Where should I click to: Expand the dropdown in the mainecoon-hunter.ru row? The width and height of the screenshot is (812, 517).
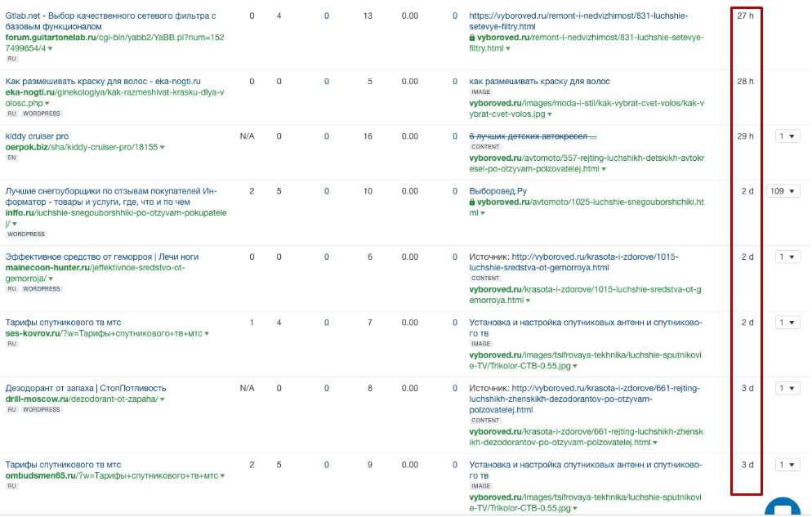787,256
